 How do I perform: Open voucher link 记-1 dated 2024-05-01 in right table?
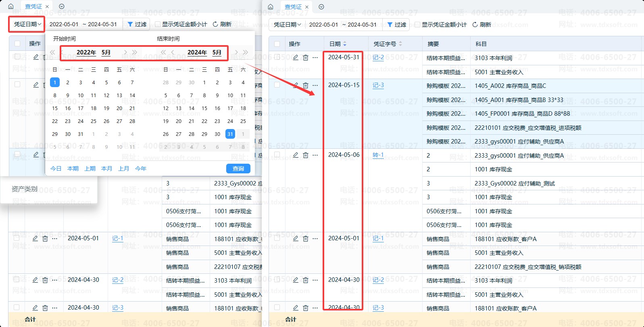point(378,238)
